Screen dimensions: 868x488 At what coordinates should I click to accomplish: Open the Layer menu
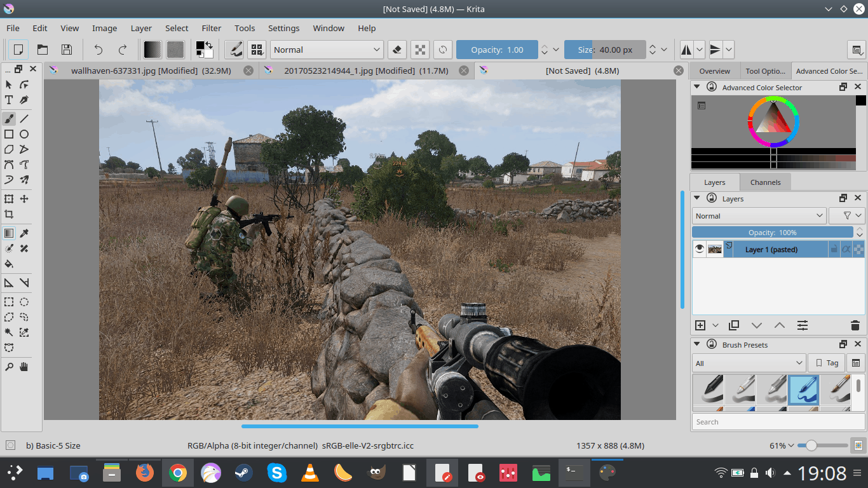[141, 28]
